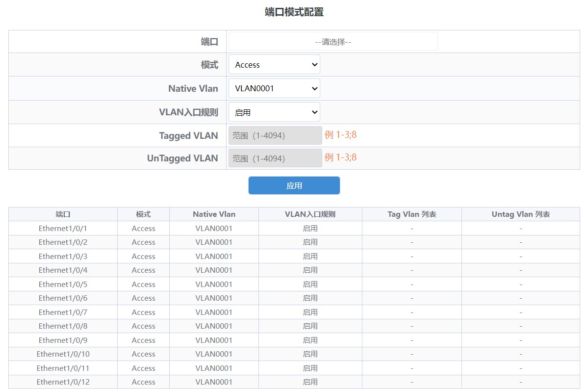This screenshot has width=588, height=389.
Task: Click the Tag Vlan 列表 column header
Action: 411,214
